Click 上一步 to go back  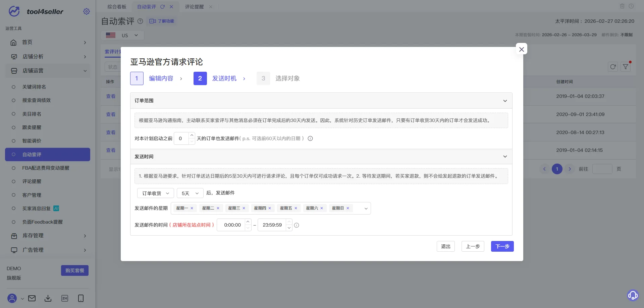click(473, 246)
